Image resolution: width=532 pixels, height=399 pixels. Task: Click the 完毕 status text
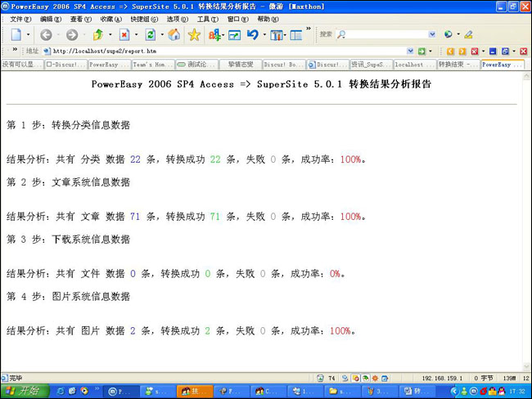[16, 378]
